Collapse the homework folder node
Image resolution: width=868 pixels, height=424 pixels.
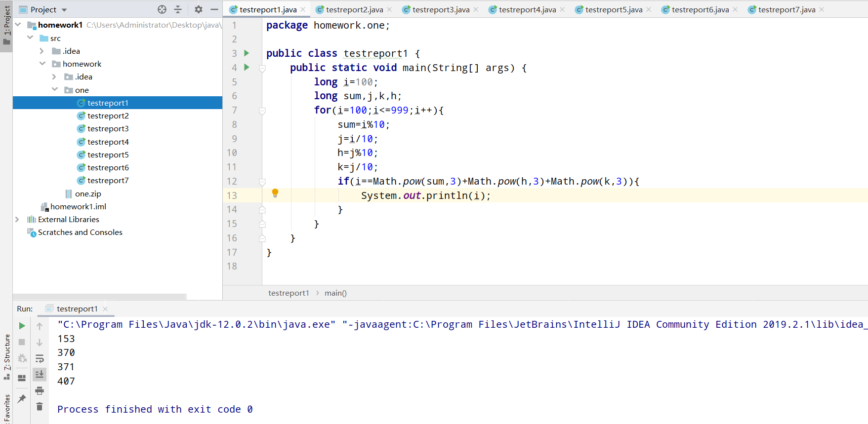tap(42, 64)
